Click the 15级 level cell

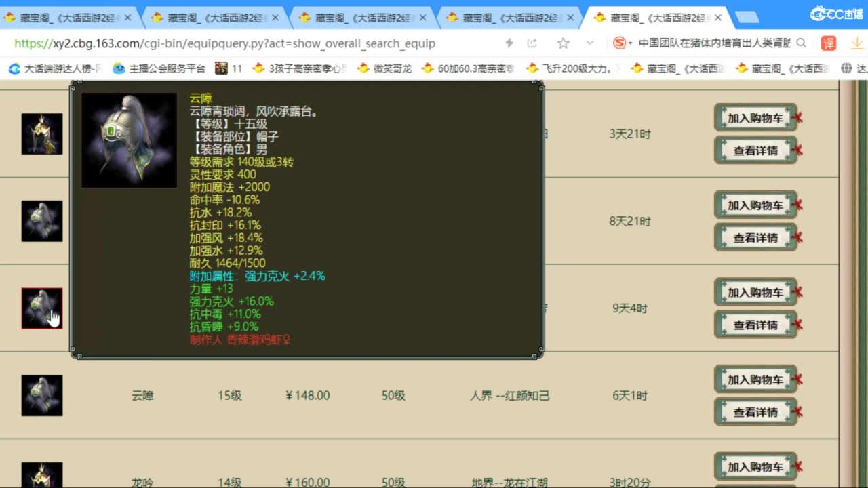click(x=229, y=395)
